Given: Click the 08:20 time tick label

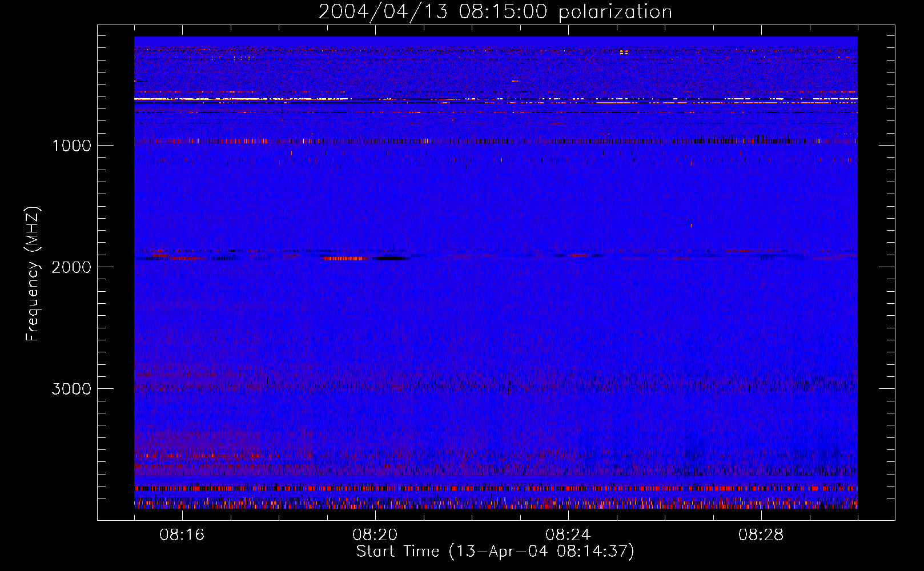Looking at the screenshot, I should pyautogui.click(x=375, y=535).
